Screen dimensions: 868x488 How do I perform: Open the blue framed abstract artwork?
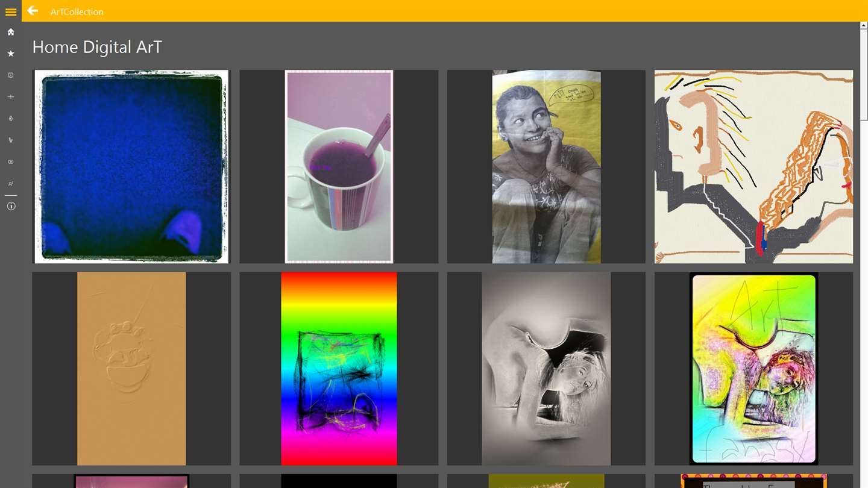click(131, 167)
